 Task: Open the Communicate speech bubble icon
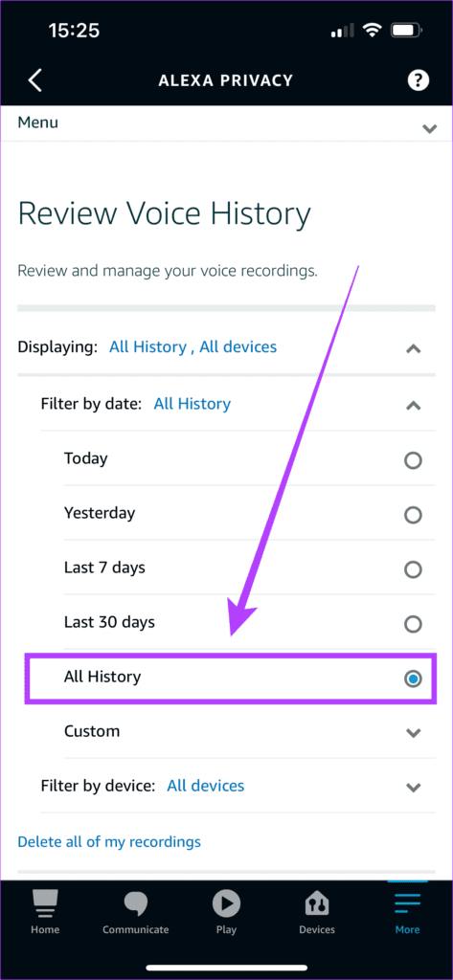point(136,903)
